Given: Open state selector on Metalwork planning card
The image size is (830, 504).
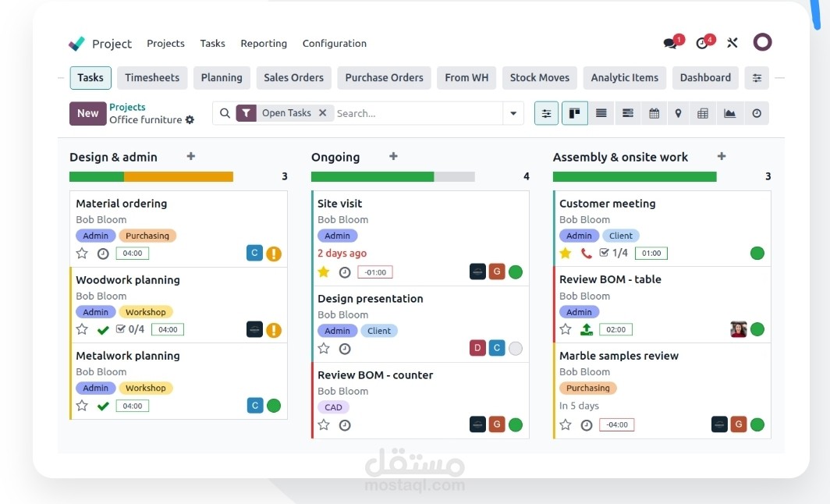Looking at the screenshot, I should click(274, 406).
